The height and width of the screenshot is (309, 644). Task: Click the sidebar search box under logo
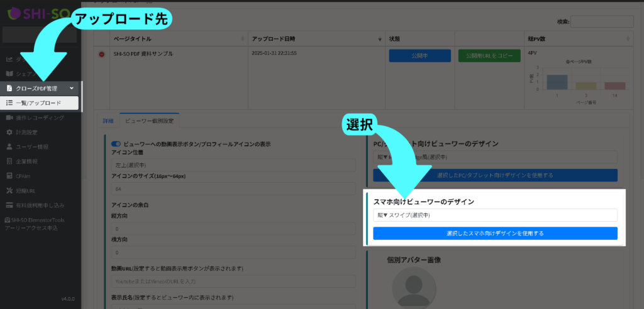40,35
